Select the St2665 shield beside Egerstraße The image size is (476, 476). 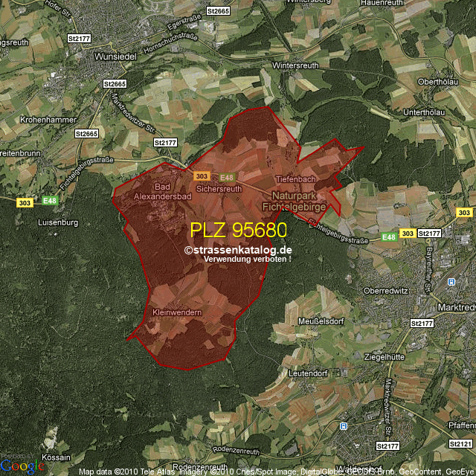[x=218, y=11]
